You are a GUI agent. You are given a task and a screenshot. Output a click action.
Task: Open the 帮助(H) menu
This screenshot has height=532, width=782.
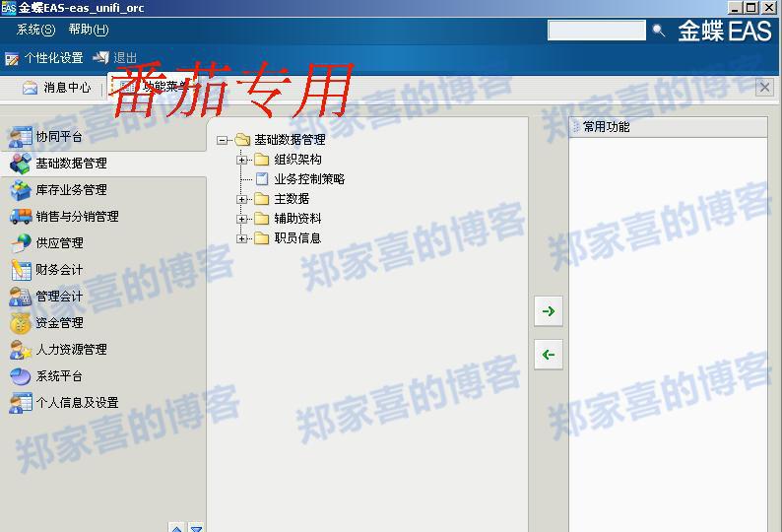89,30
